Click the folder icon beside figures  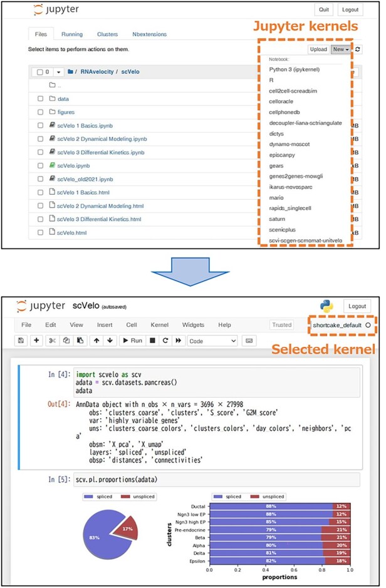52,111
